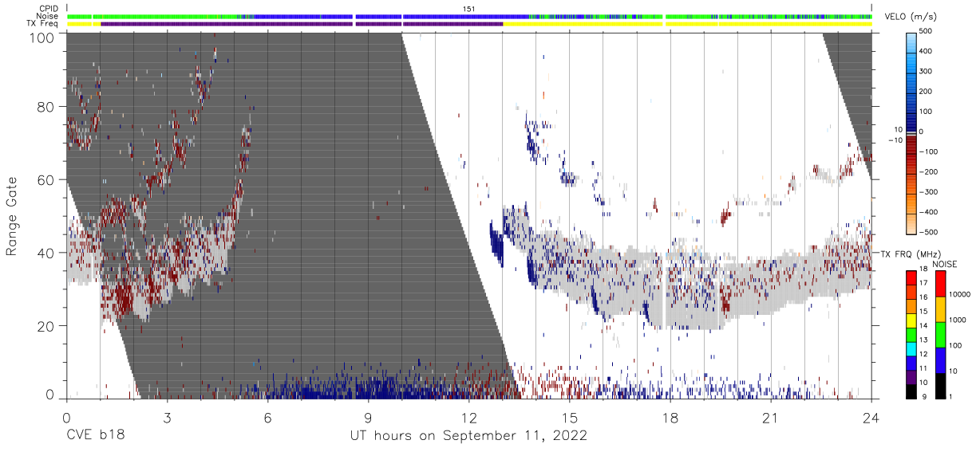Click velocity scale tick '-500'
The image size is (980, 452).
pos(929,233)
